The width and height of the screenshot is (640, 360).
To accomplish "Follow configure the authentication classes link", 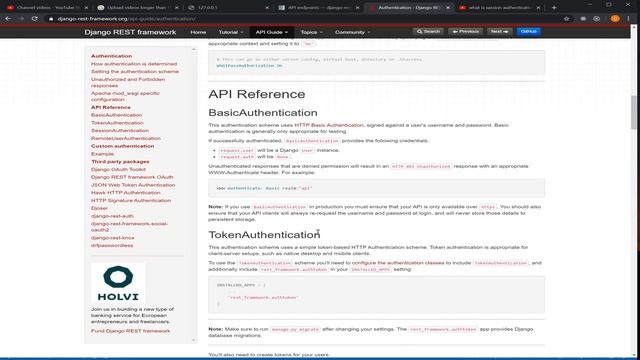I will [398, 263].
